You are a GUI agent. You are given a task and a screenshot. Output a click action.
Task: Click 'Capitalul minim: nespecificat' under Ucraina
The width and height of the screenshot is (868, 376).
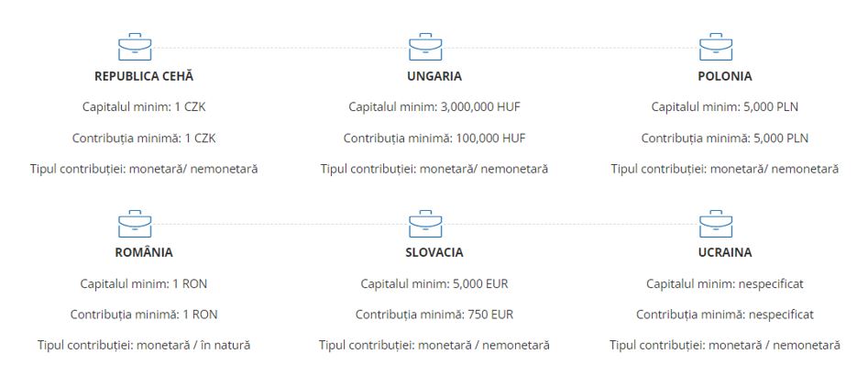click(x=725, y=284)
